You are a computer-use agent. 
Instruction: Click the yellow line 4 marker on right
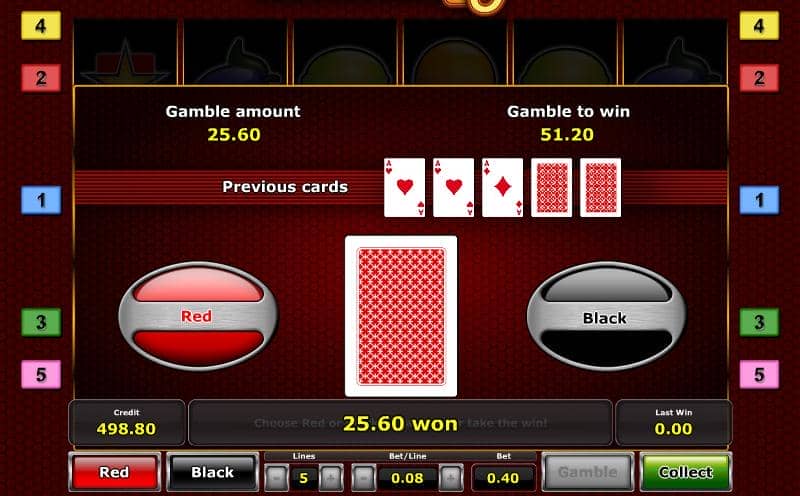[x=759, y=26]
